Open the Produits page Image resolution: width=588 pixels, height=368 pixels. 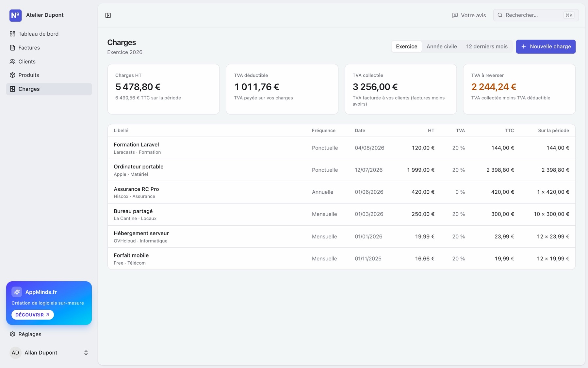click(49, 75)
